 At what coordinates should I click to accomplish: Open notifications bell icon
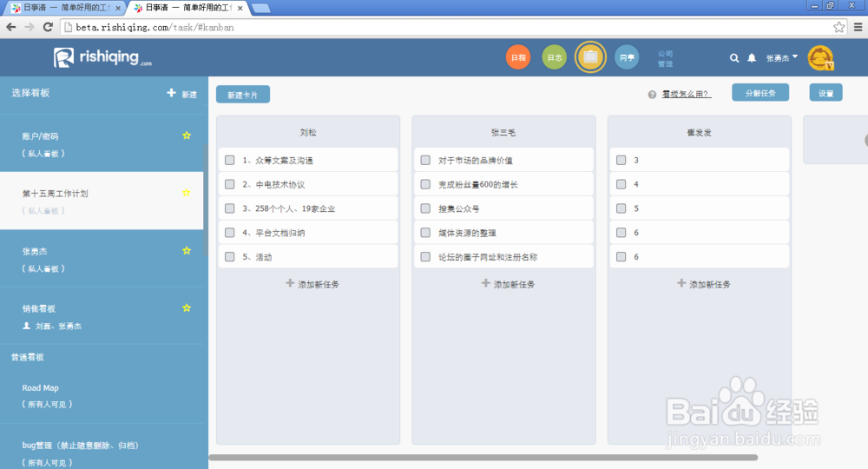coord(752,57)
